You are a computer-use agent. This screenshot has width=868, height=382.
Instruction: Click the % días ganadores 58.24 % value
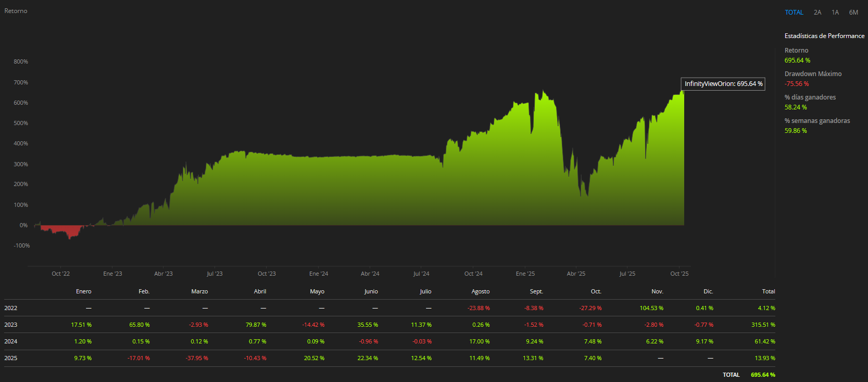point(796,107)
